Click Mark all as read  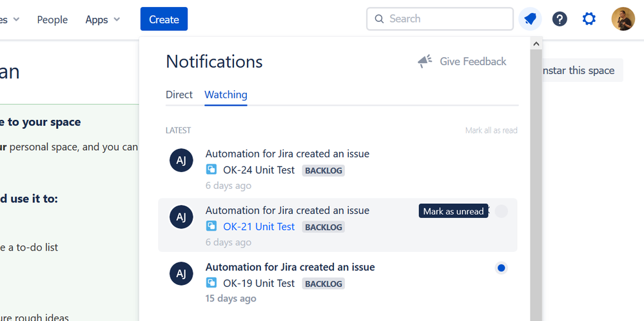491,131
